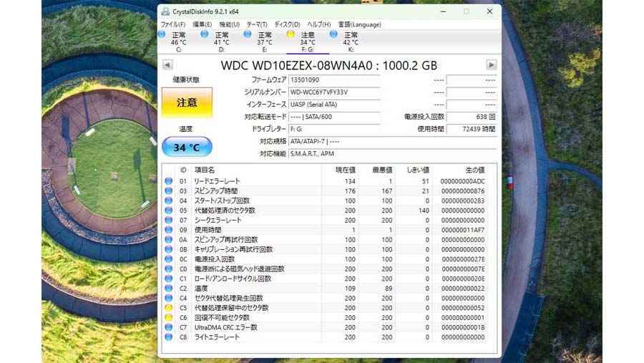
Task: Click the CrystalDiskInfo title bar app icon
Action: [x=165, y=11]
